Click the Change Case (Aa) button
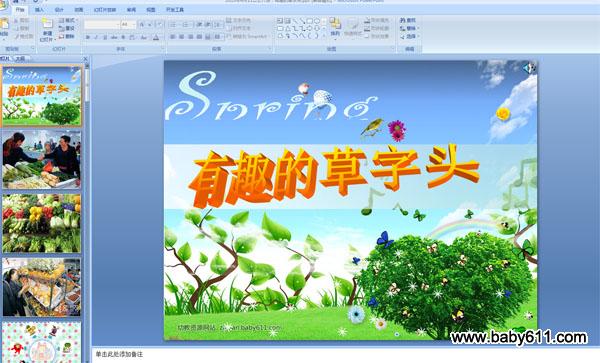600x363 pixels. [x=144, y=37]
